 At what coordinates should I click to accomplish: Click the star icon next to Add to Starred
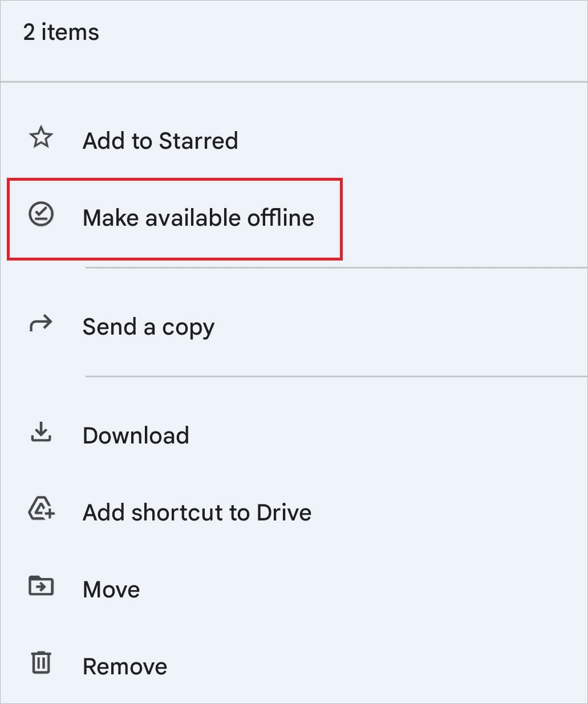point(40,137)
